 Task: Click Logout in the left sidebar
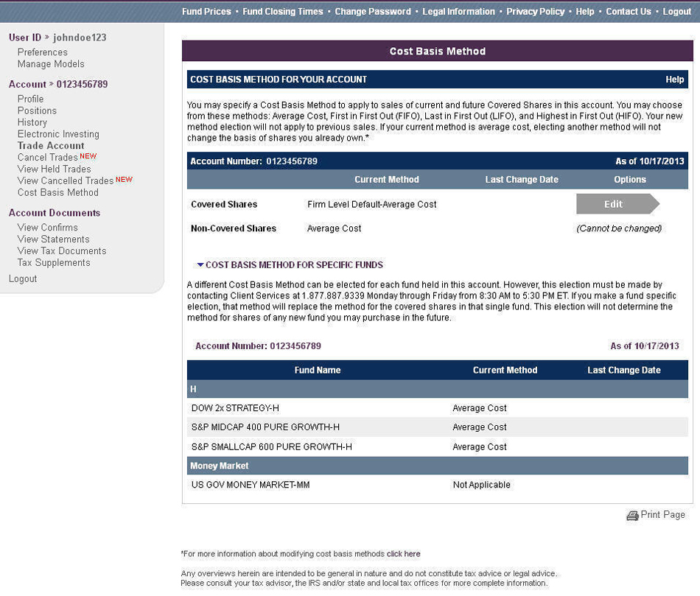pos(23,278)
